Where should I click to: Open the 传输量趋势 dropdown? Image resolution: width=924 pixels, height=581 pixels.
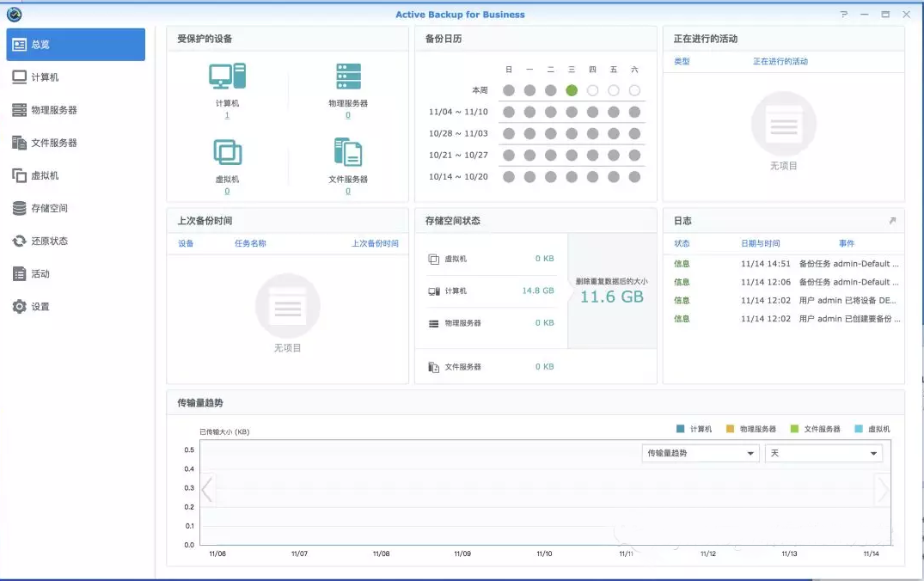tap(700, 453)
